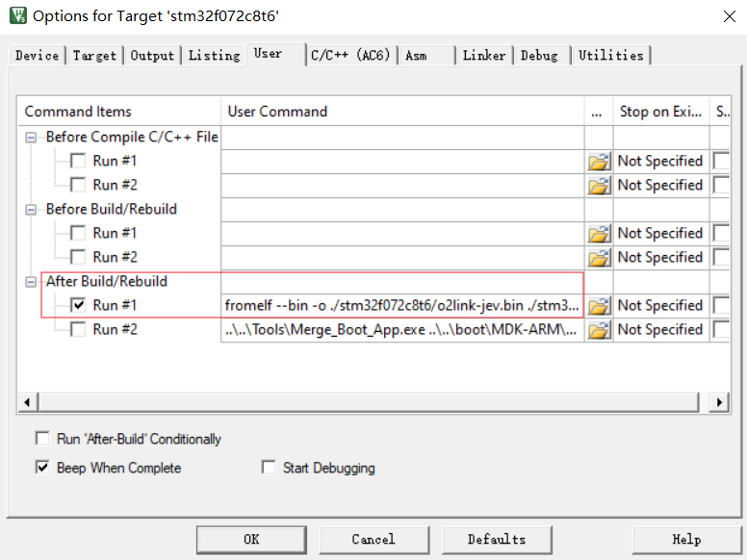The image size is (747, 560).
Task: Open Stop on Exit setting for Before Compile Run #2
Action: [660, 186]
